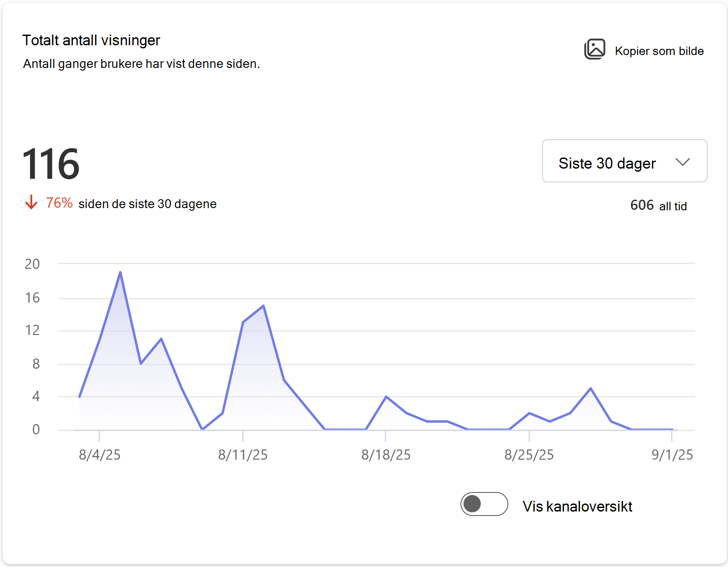This screenshot has width=728, height=567.
Task: Click the Vis kanaloversikt label text
Action: click(x=577, y=506)
